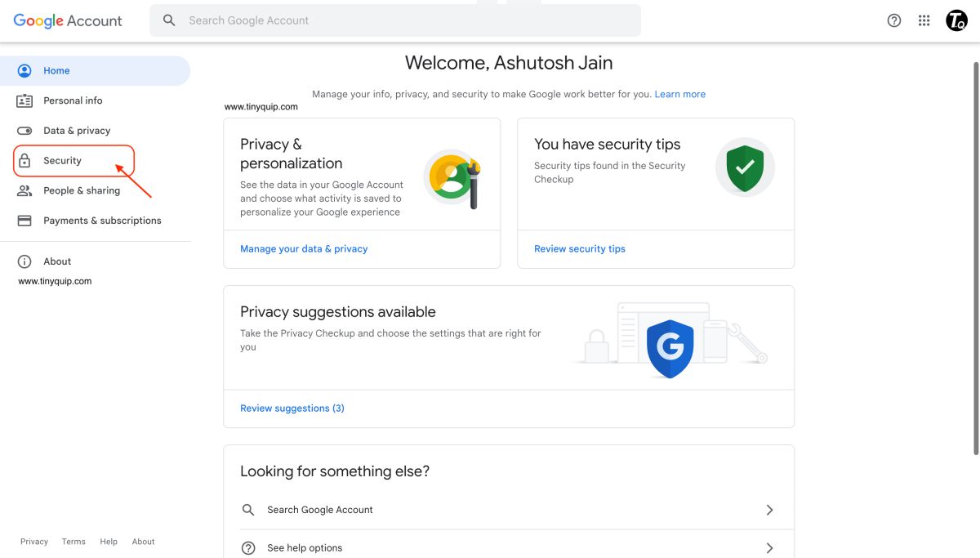
Task: Select the People & sharing icon
Action: point(25,190)
